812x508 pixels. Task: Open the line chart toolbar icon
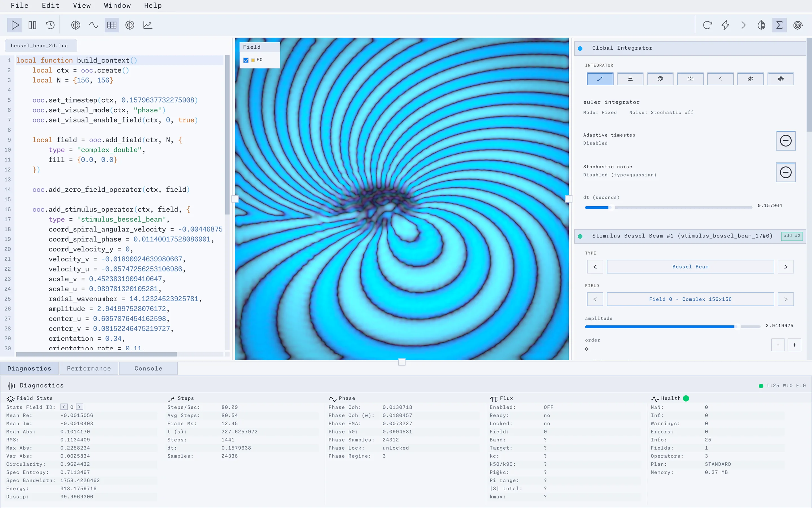(148, 25)
